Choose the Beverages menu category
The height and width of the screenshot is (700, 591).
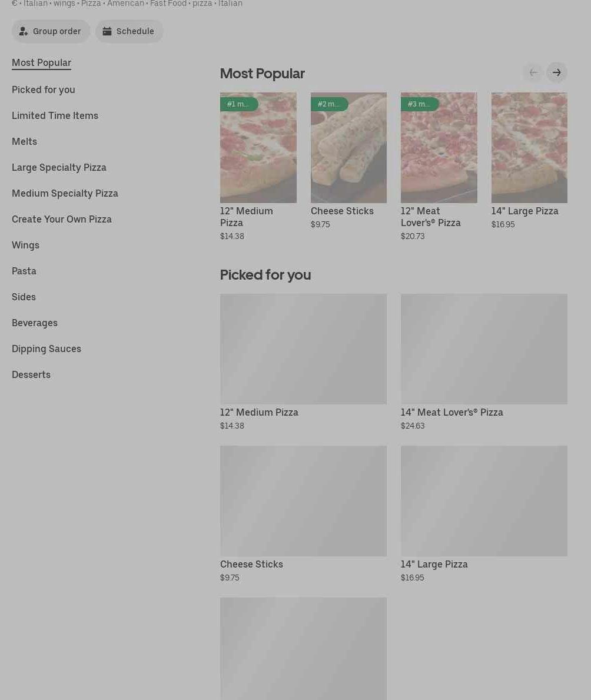[x=35, y=323]
